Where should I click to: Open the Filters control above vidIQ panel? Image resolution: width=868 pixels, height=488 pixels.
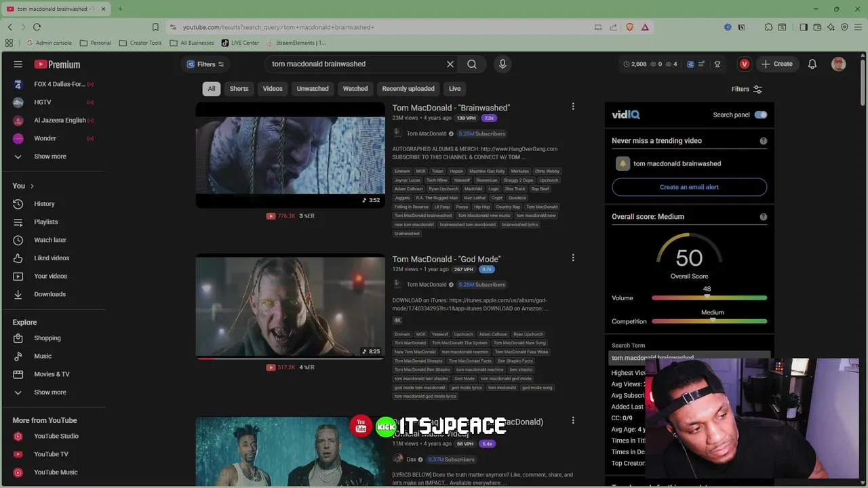[x=747, y=89]
